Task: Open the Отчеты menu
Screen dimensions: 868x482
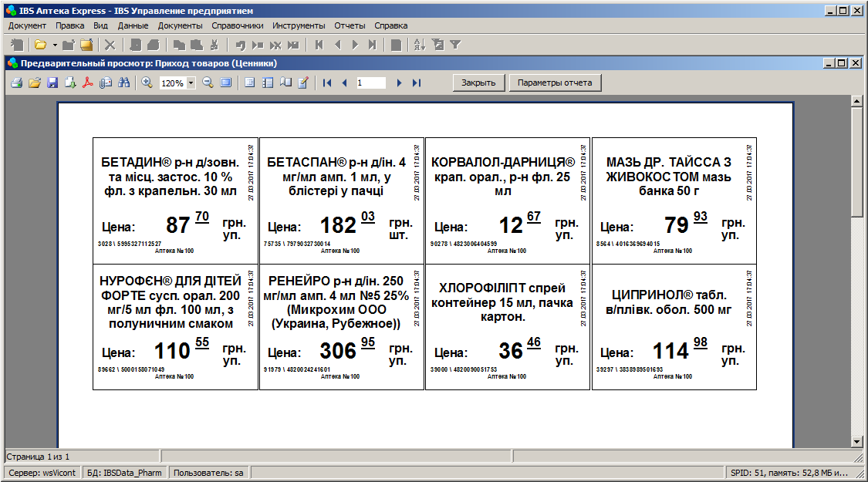Action: [x=350, y=25]
